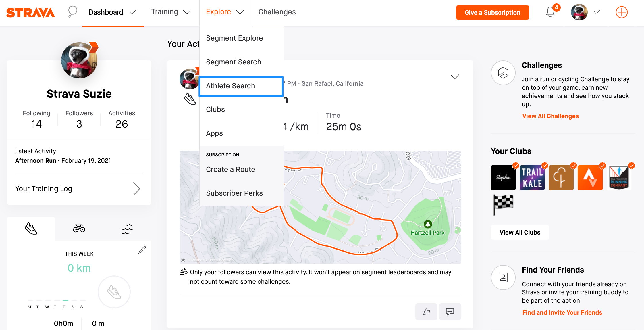Click the weekly progress ring

click(x=114, y=291)
